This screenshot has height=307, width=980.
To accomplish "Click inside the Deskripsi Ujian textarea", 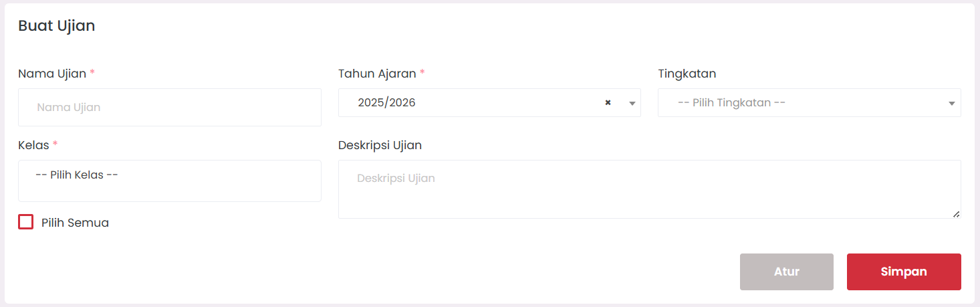I will (648, 189).
